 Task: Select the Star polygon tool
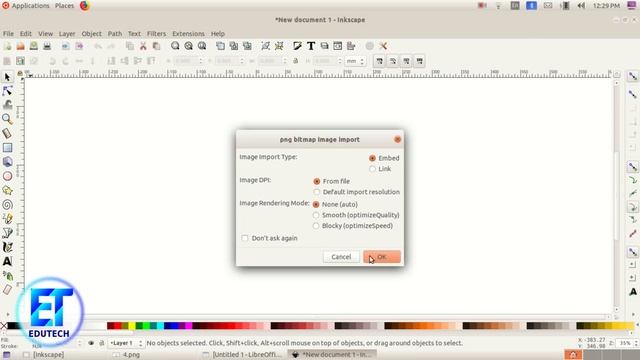click(7, 191)
